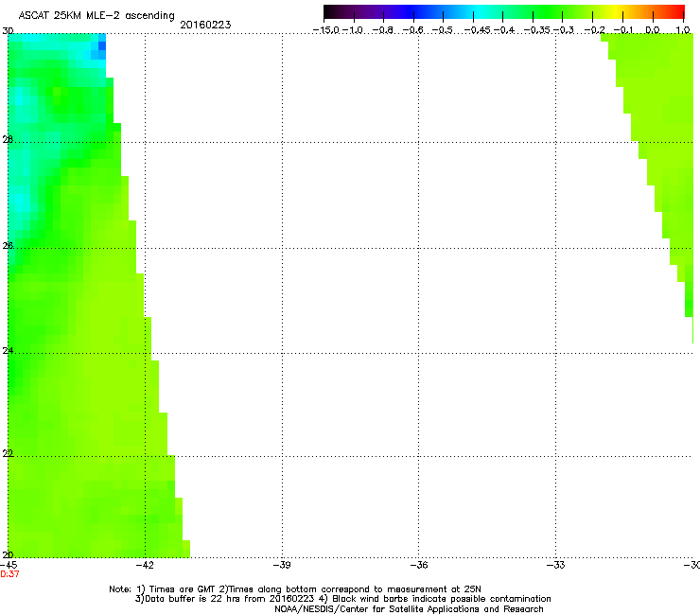The image size is (700, 615).
Task: Pick the red end of the color bar
Action: [678, 12]
